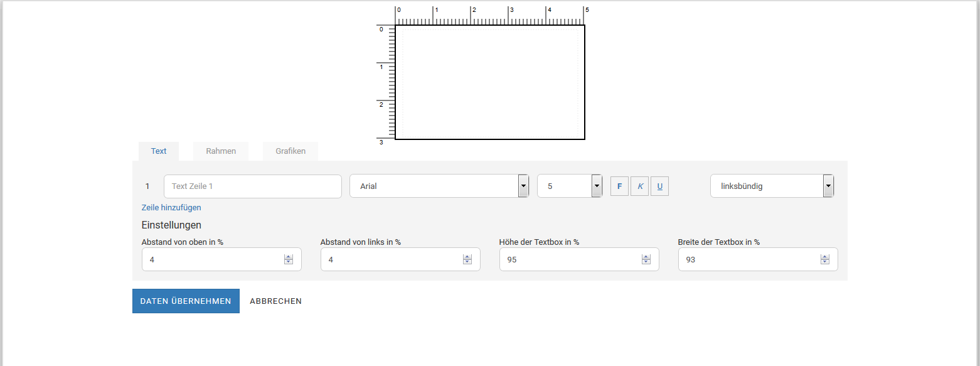The width and height of the screenshot is (980, 366).
Task: Open the Arial font dropdown
Action: click(x=439, y=186)
